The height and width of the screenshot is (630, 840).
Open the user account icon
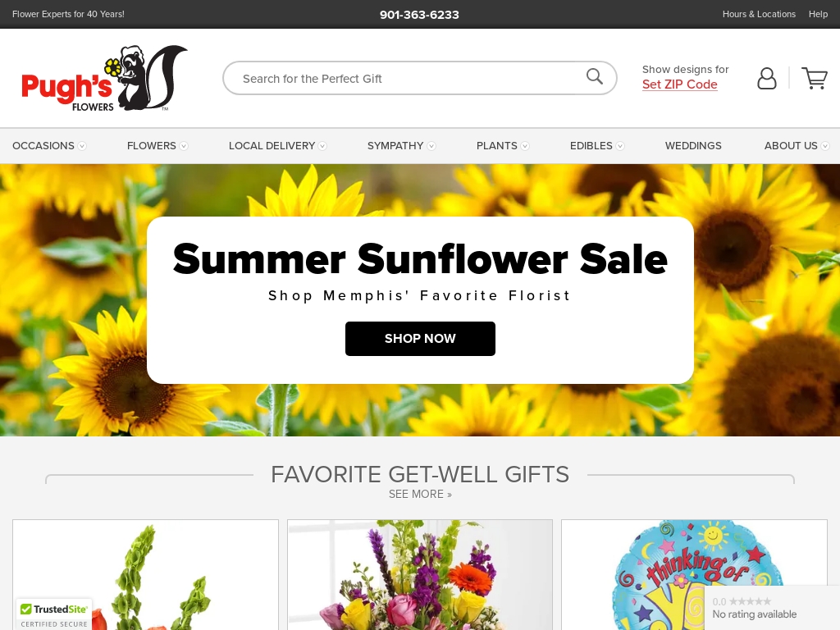pyautogui.click(x=767, y=78)
